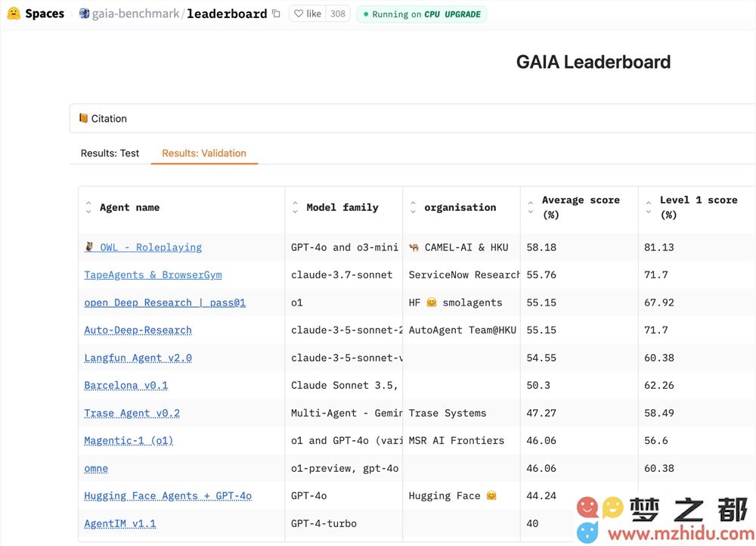Select the Trase Systems cell
Screen dimensions: 756x546
tap(461, 414)
